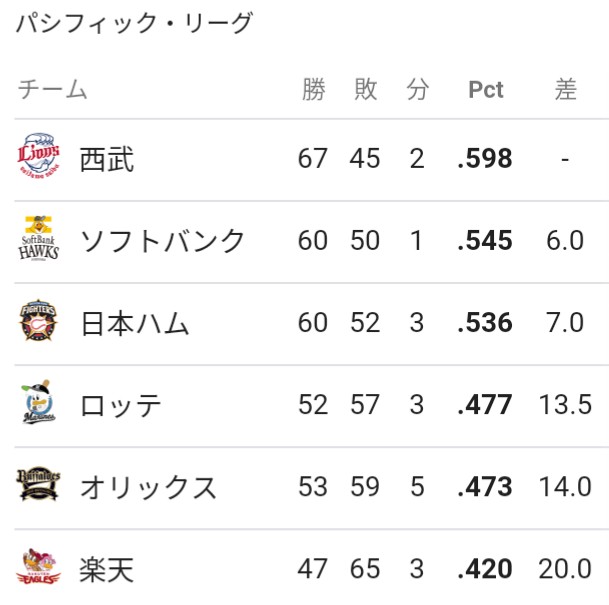Click the .598 winning percentage of 西武
The width and height of the screenshot is (609, 605).
[x=485, y=158]
